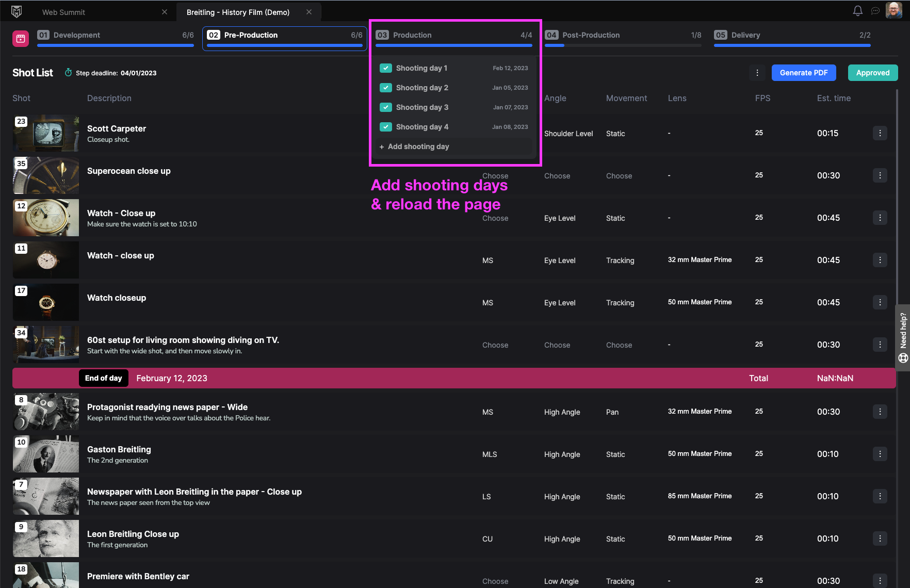Click the Post-Production progress bar
910x588 pixels.
point(623,45)
